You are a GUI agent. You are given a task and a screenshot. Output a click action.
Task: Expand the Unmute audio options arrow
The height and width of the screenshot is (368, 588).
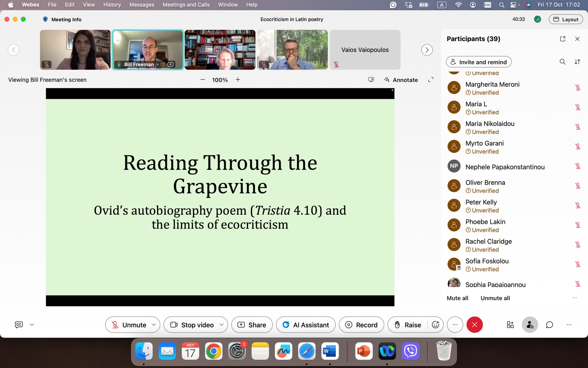tap(154, 325)
